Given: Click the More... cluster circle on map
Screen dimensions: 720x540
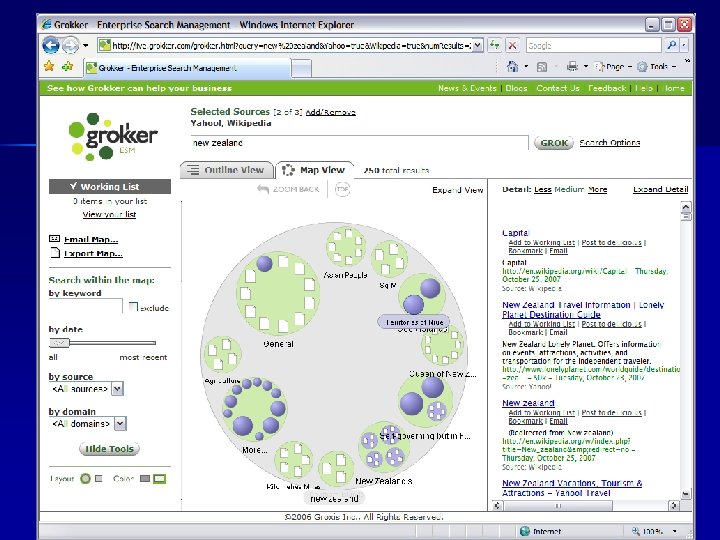Looking at the screenshot, I should (x=255, y=410).
